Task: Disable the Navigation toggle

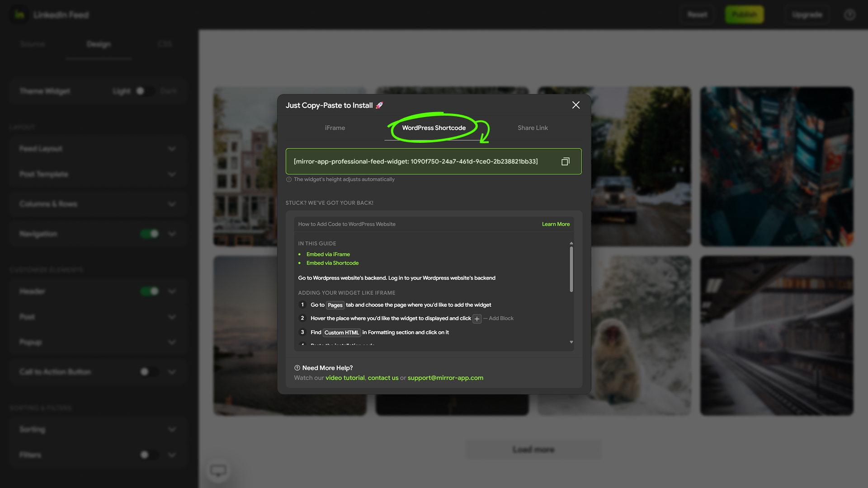Action: [x=149, y=234]
